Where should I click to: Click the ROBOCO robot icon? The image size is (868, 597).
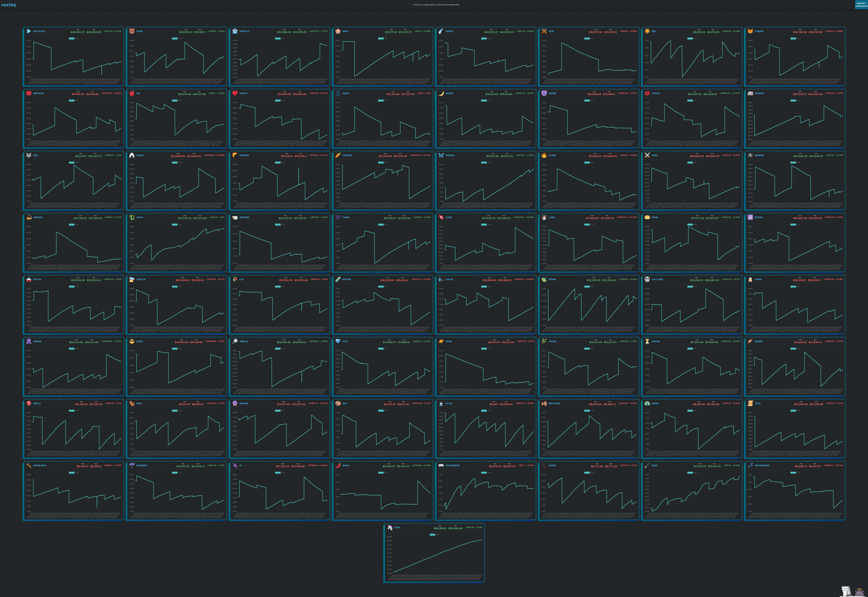(235, 31)
